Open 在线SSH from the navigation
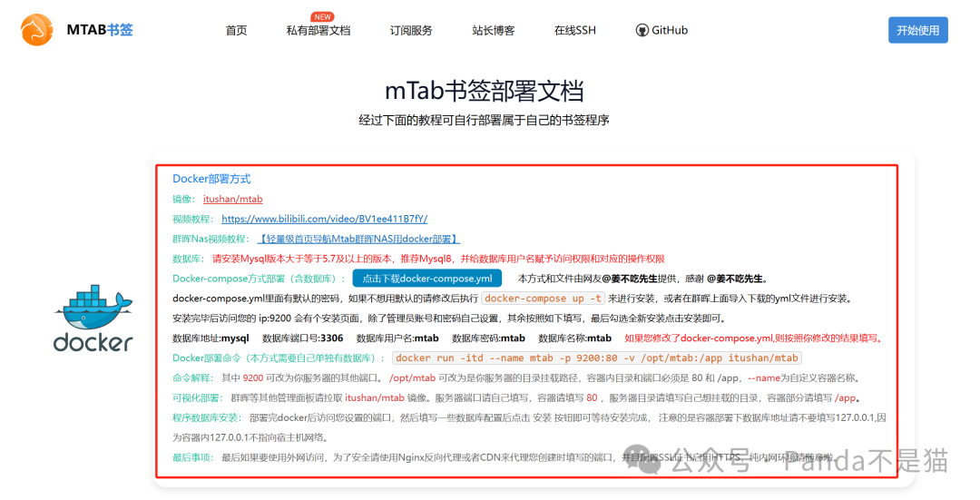The width and height of the screenshot is (980, 500). (x=575, y=30)
